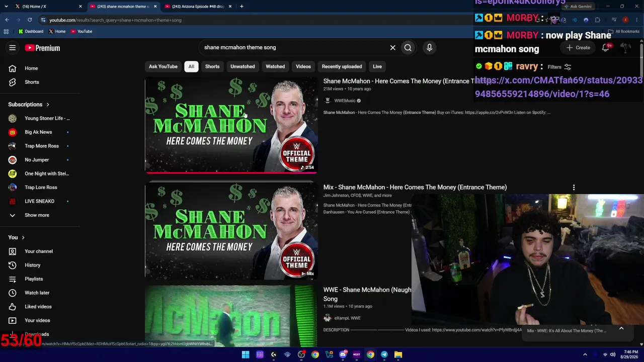Open the Dashboard bookmark
This screenshot has width=644, height=362.
coord(31,31)
